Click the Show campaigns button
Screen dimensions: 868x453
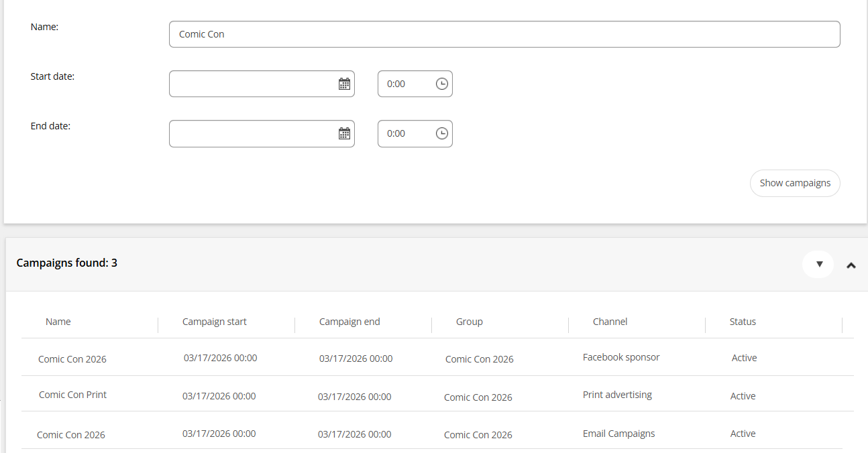tap(795, 183)
